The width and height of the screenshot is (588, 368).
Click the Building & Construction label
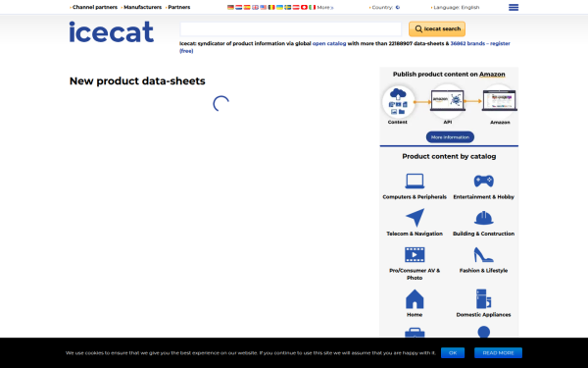(x=484, y=234)
